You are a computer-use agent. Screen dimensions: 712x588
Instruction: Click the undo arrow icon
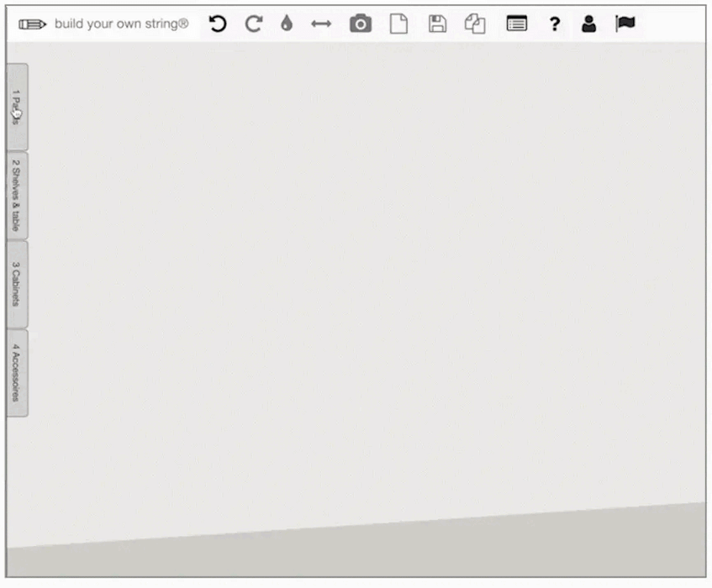click(x=218, y=24)
